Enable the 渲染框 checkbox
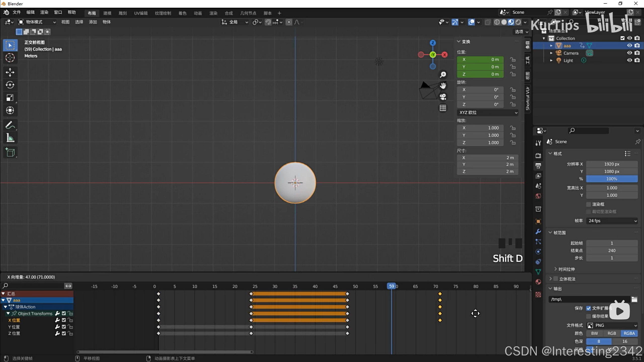 pyautogui.click(x=588, y=204)
